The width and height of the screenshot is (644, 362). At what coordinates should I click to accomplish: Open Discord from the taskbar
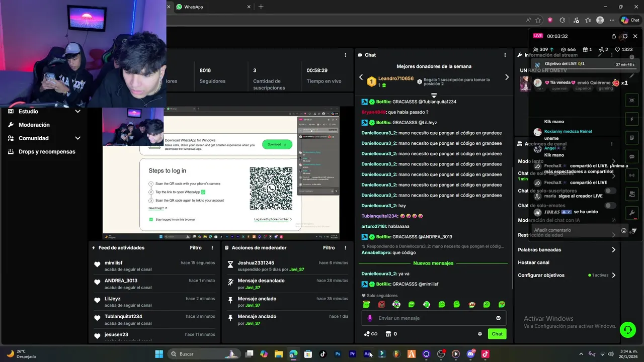[x=470, y=354]
